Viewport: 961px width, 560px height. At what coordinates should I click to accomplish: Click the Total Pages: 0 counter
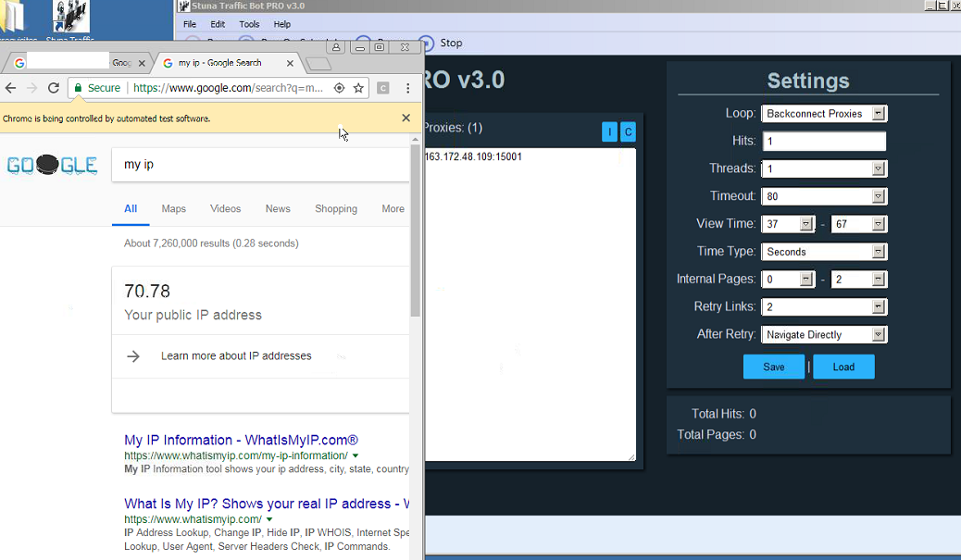click(x=716, y=434)
